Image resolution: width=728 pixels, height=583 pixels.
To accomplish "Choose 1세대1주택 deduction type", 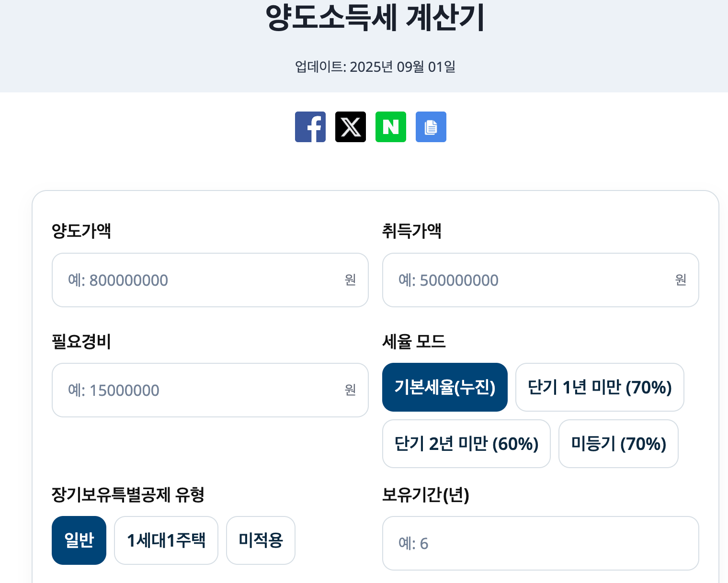I will coord(166,540).
